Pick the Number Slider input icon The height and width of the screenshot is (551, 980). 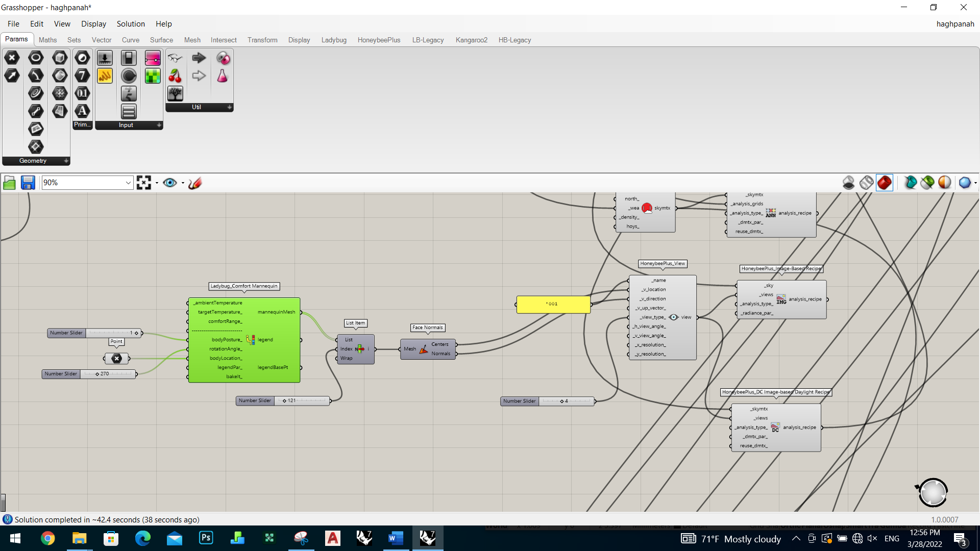click(x=105, y=58)
